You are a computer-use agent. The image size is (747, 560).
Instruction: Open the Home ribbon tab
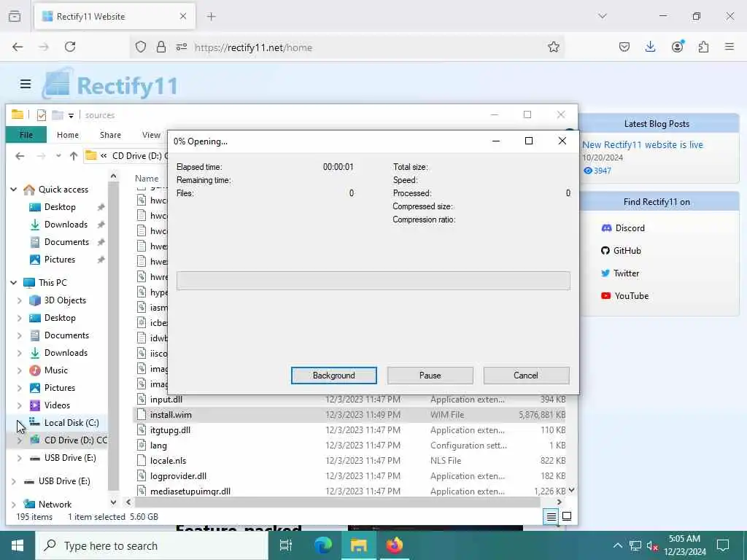click(68, 135)
